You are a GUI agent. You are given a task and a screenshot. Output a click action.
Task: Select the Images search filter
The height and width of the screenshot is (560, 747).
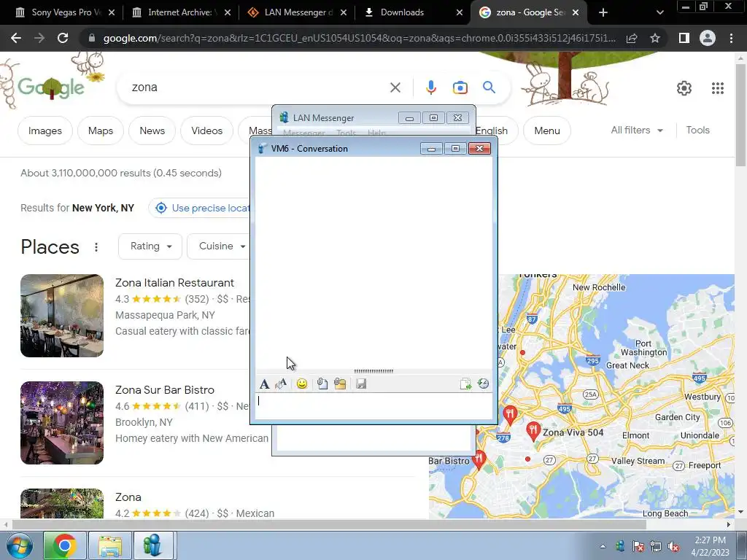pyautogui.click(x=44, y=131)
